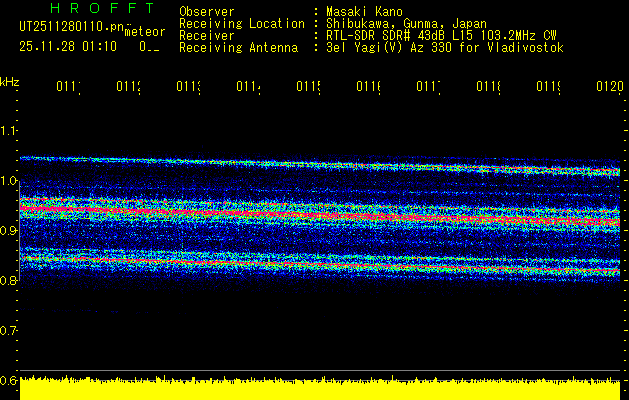
Task: Click the yellow signal level bar at bottom
Action: coord(320,389)
